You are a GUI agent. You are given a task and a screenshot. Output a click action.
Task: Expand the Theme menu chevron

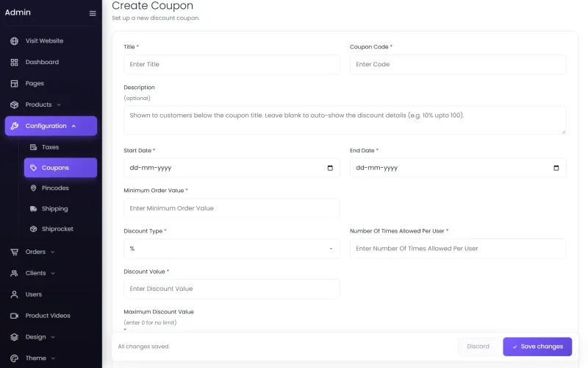(x=53, y=358)
